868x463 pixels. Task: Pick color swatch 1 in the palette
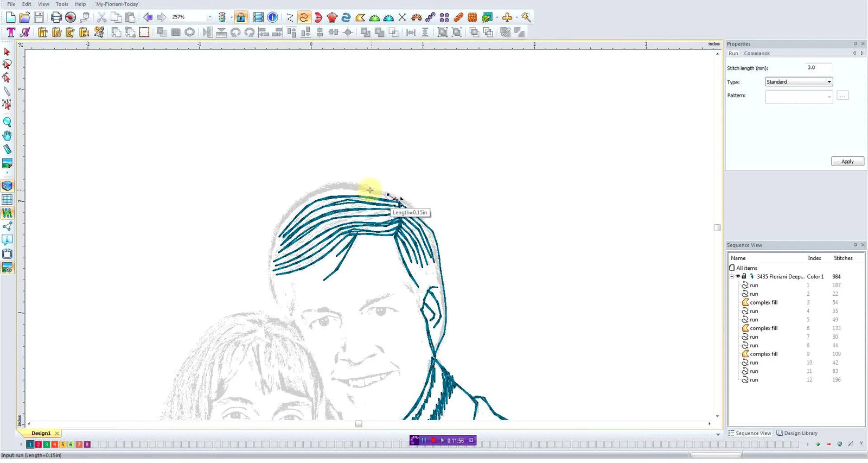[x=30, y=445]
